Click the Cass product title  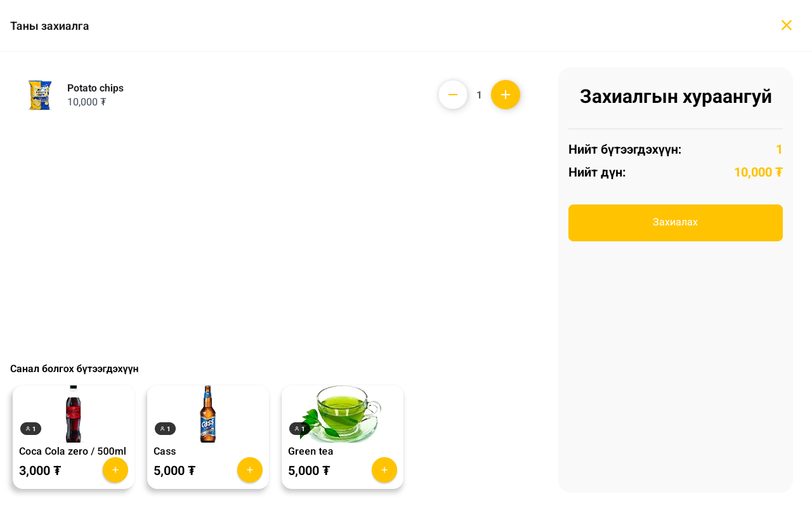tap(165, 451)
